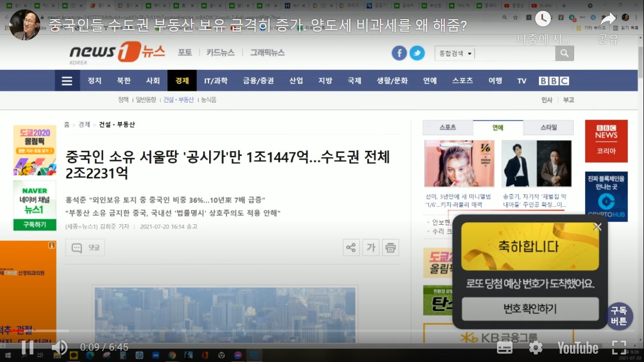Viewport: 644px width, 362px height.
Task: Open the 정책 sub-menu link
Action: pos(123,100)
